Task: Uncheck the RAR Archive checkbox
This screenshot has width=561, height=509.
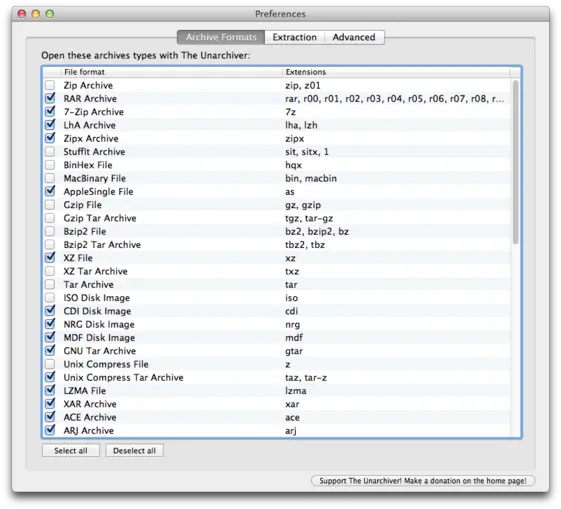Action: tap(50, 98)
